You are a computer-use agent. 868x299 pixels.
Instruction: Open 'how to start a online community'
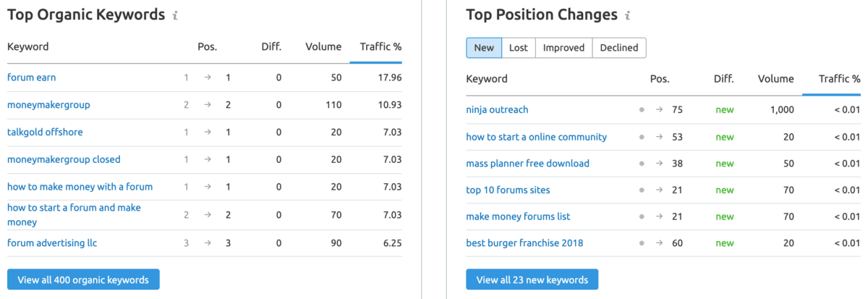point(537,137)
